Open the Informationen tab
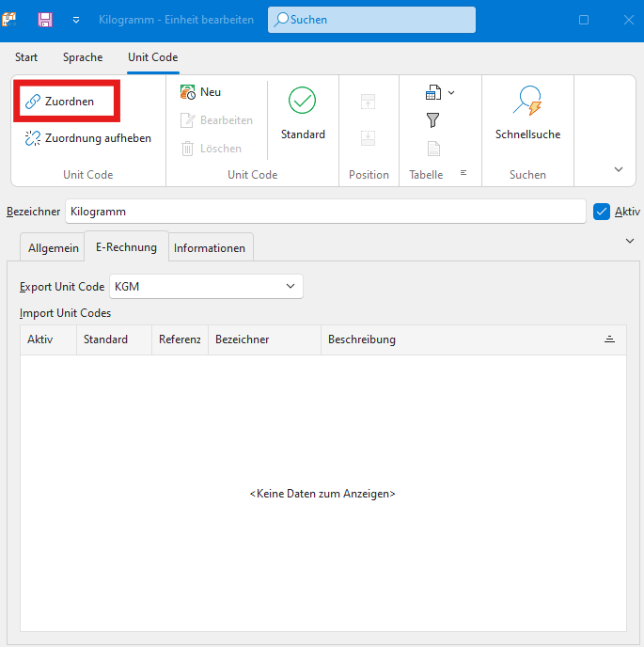This screenshot has height=647, width=644. [210, 248]
